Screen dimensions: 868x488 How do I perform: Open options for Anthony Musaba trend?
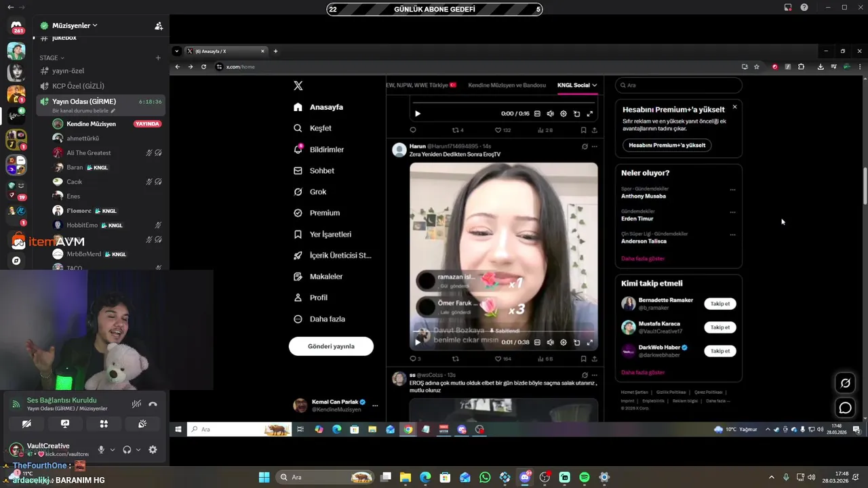click(x=732, y=190)
